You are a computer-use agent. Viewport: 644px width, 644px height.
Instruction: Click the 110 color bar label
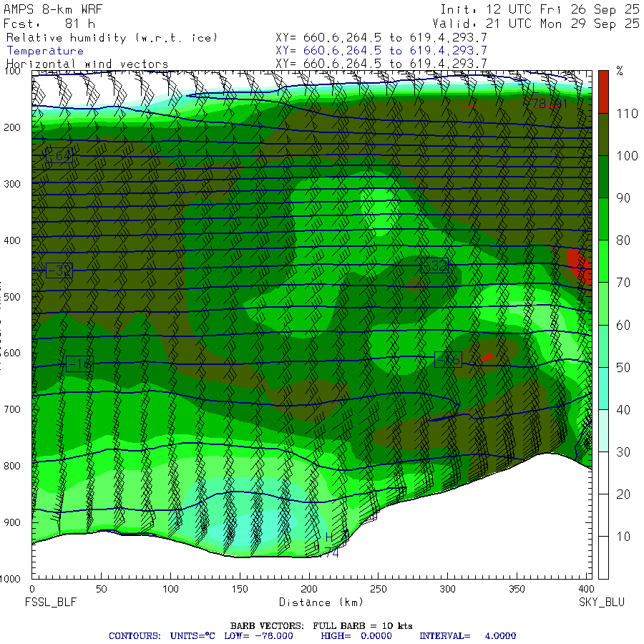coord(627,114)
